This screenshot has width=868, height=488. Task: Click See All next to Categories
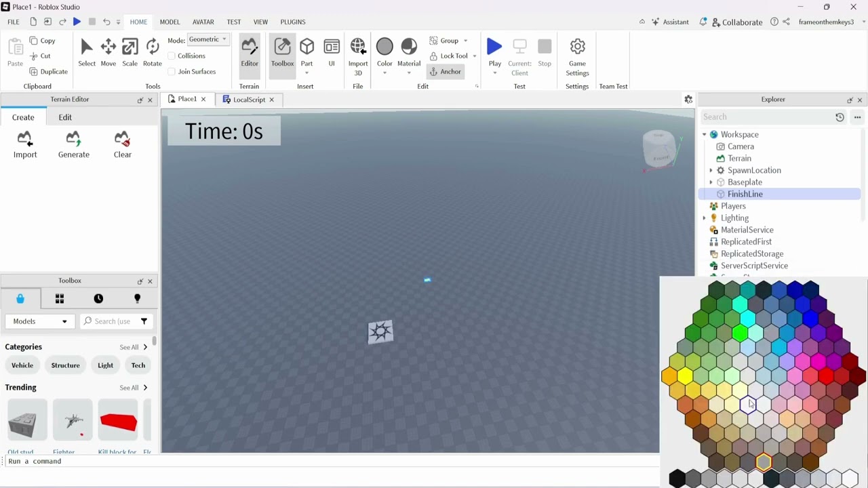(134, 347)
